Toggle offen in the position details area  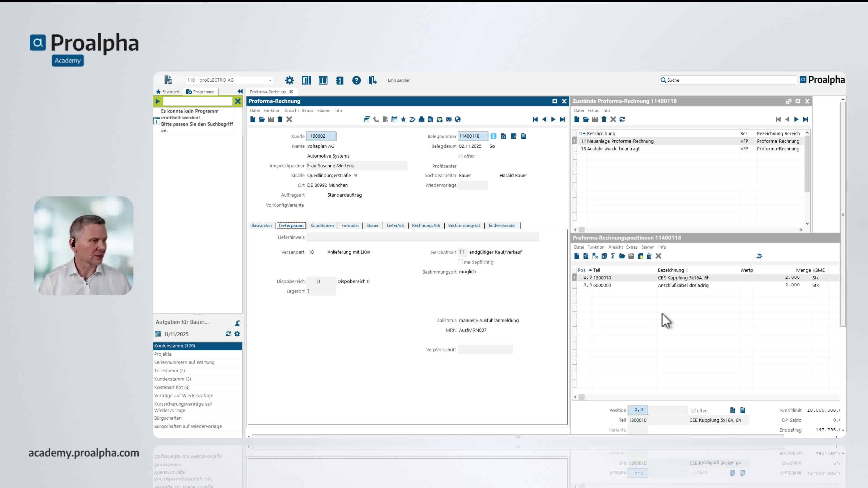tap(693, 410)
